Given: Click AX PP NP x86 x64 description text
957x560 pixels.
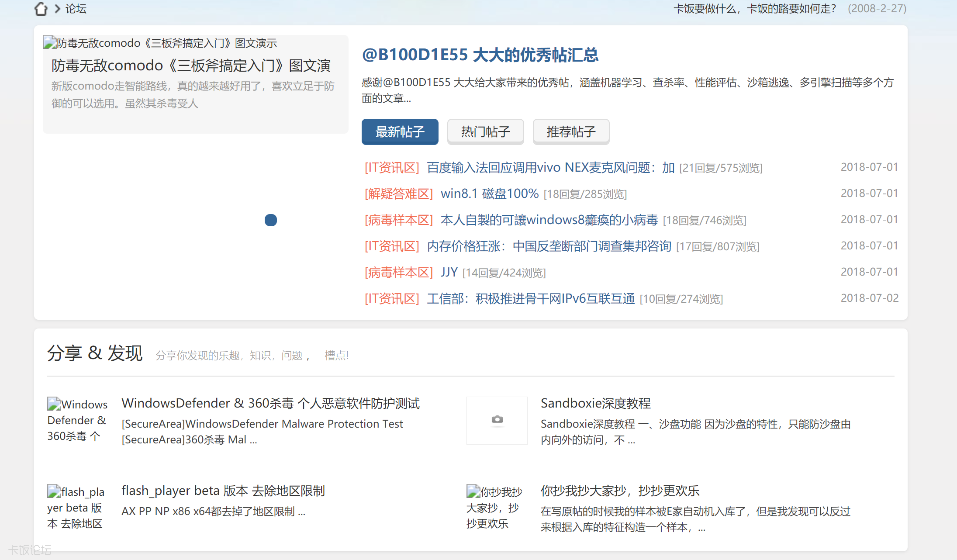Looking at the screenshot, I should click(x=214, y=512).
